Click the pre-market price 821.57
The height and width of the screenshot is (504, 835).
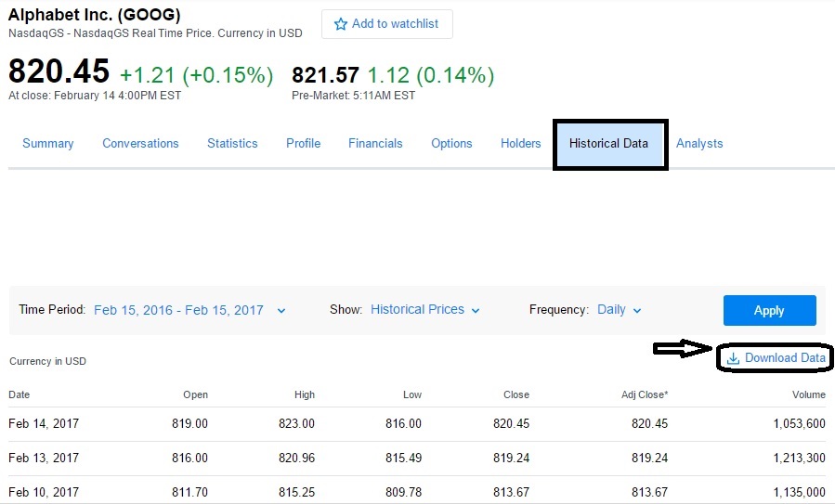click(x=325, y=75)
